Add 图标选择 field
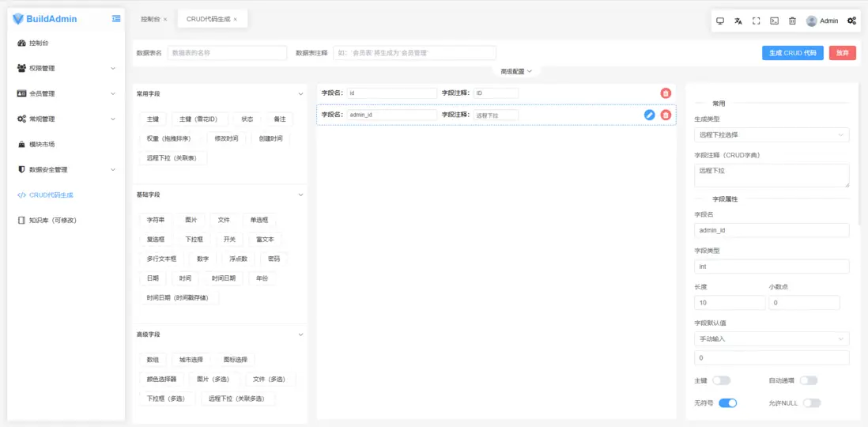Viewport: 868px width, 427px height. (x=236, y=360)
